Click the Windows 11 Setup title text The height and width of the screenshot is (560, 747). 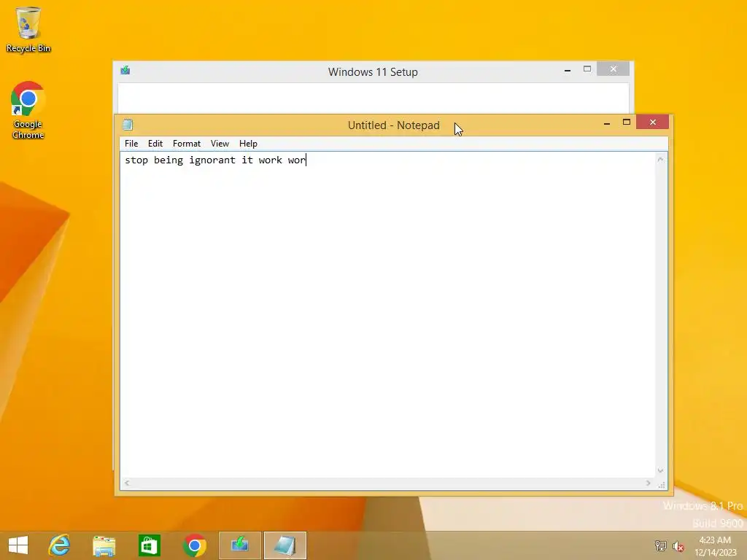pyautogui.click(x=373, y=72)
